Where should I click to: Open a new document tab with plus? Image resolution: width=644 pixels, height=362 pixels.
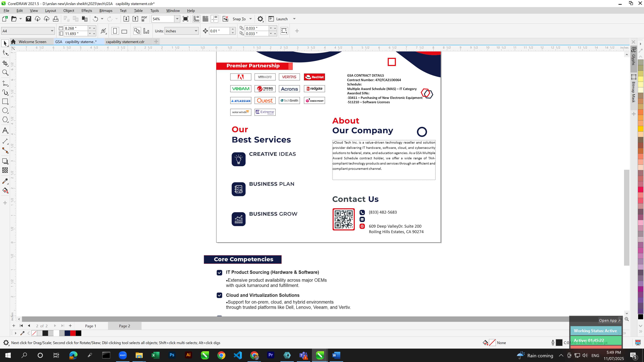pos(156,41)
